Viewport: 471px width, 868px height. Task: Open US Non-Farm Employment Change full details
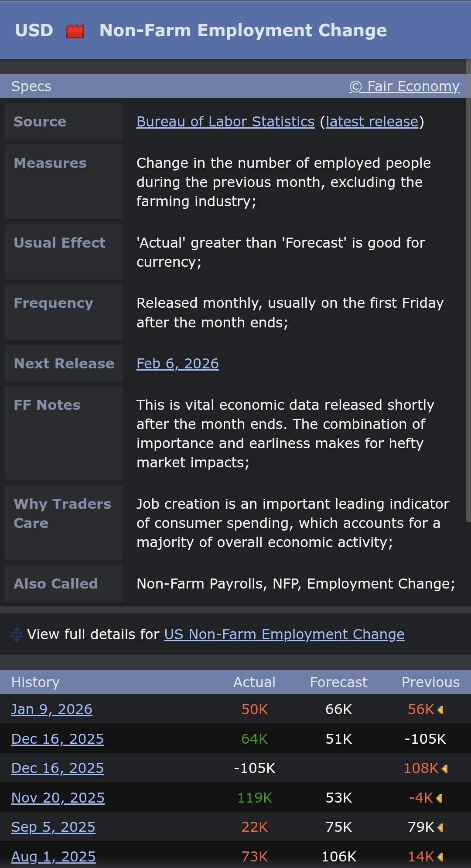(284, 634)
